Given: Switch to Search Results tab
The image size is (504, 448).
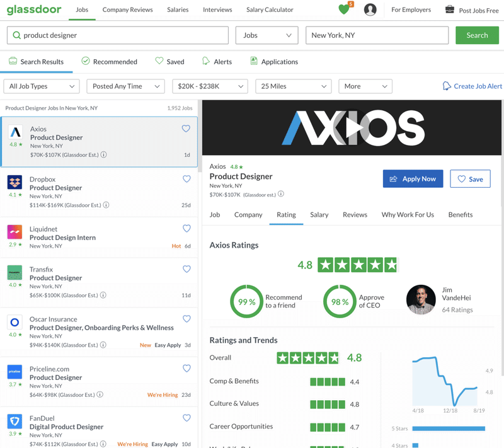Looking at the screenshot, I should click(36, 62).
